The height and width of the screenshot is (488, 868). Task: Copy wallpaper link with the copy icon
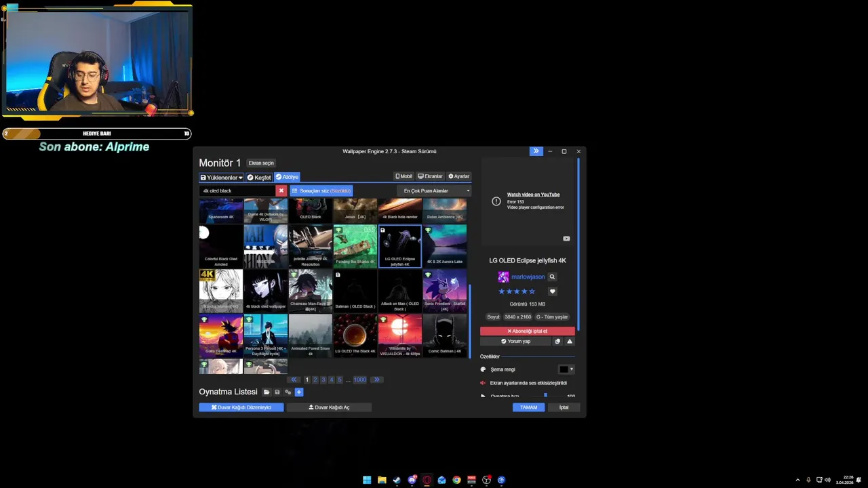pyautogui.click(x=557, y=342)
